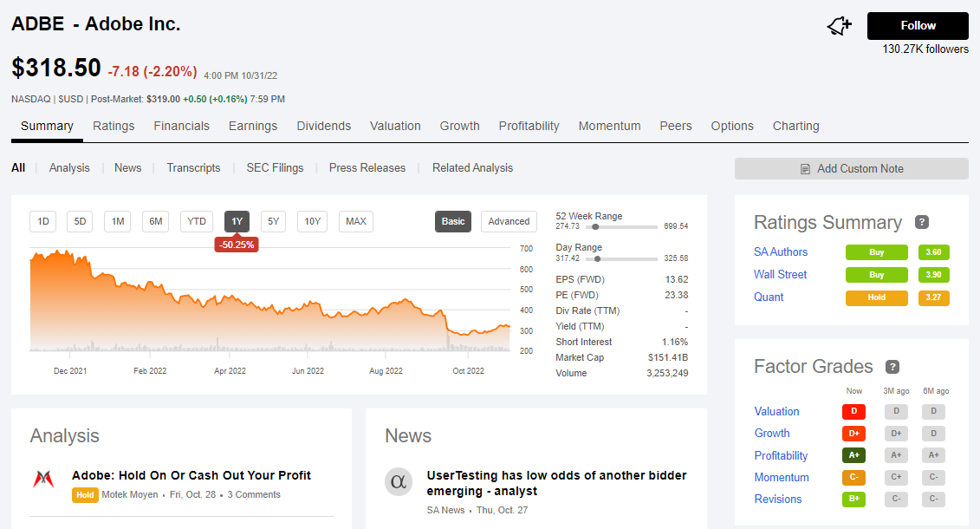Click SA Authors Buy rating badge
Screen dimensions: 980x529
click(876, 252)
